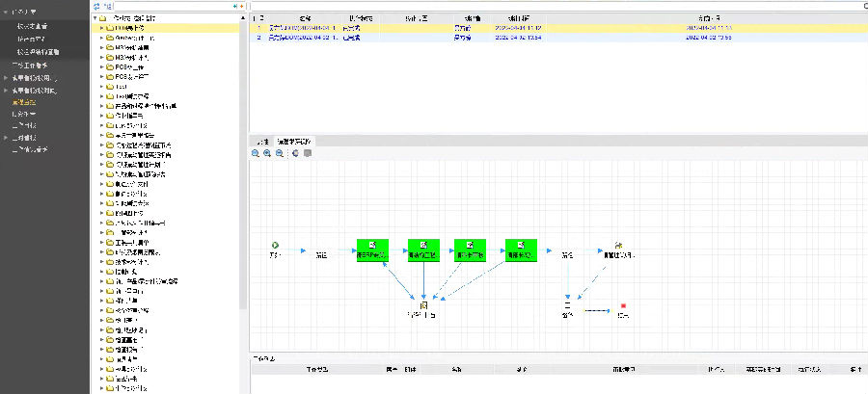Switch to the first tab above the diagram
Viewport: 868px width, 394px height.
pyautogui.click(x=261, y=141)
